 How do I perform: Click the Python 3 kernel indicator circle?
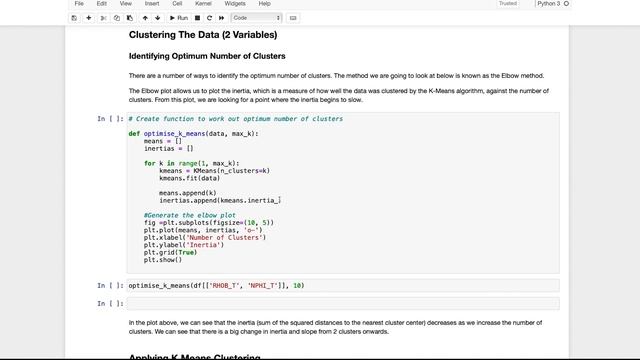(x=566, y=4)
